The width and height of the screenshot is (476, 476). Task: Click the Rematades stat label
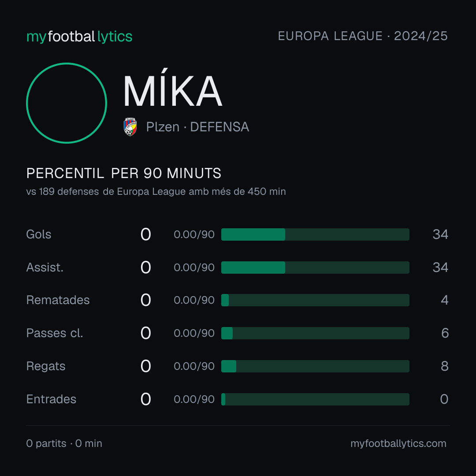(58, 300)
